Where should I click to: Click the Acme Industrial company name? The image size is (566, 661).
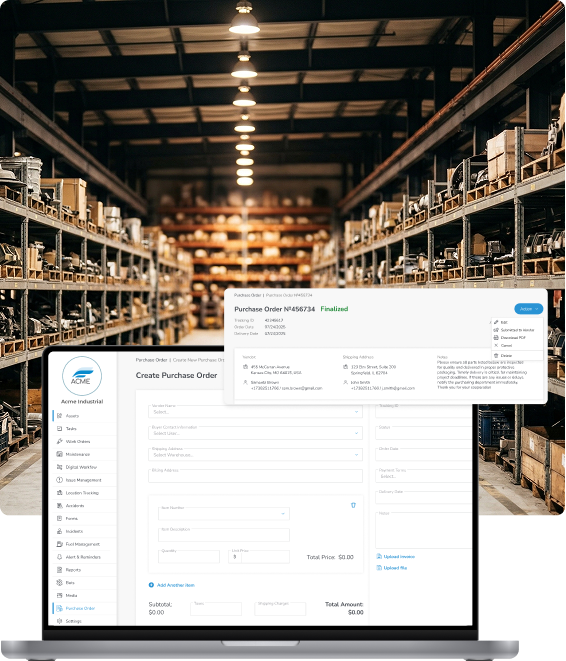tap(82, 401)
